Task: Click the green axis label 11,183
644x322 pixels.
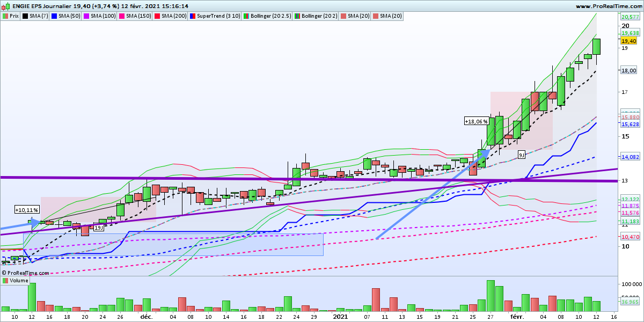Action: 630,221
